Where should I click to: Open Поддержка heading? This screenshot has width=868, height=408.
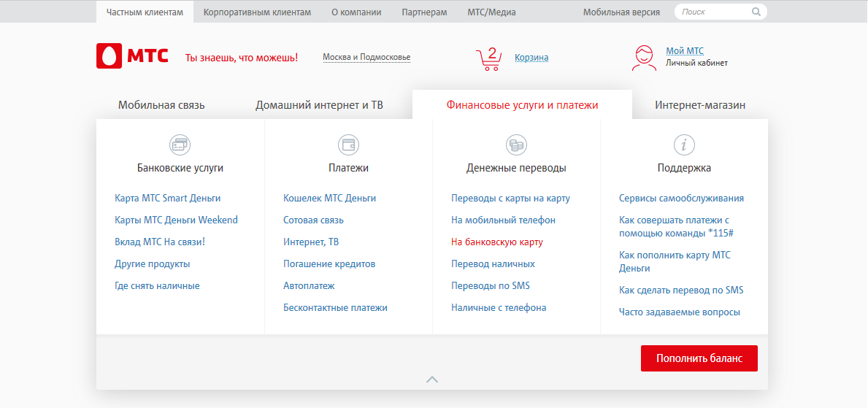coord(684,169)
